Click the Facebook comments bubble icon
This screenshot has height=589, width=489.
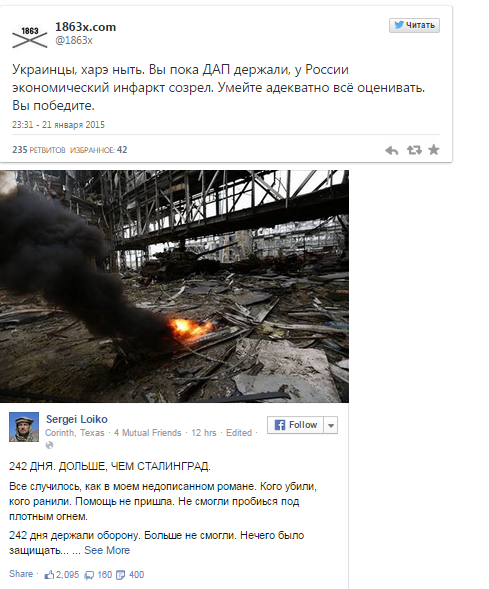[89, 575]
